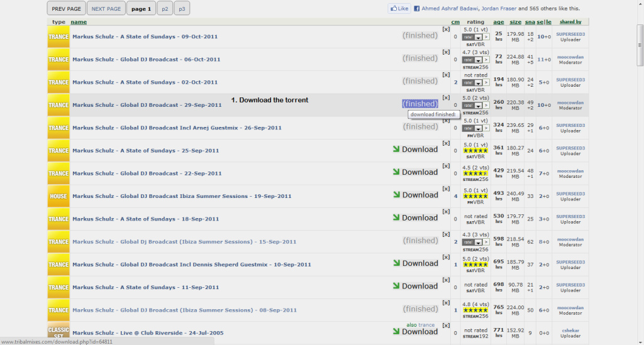Click green download arrow for 11-Sep-2011 torrent

(396, 285)
